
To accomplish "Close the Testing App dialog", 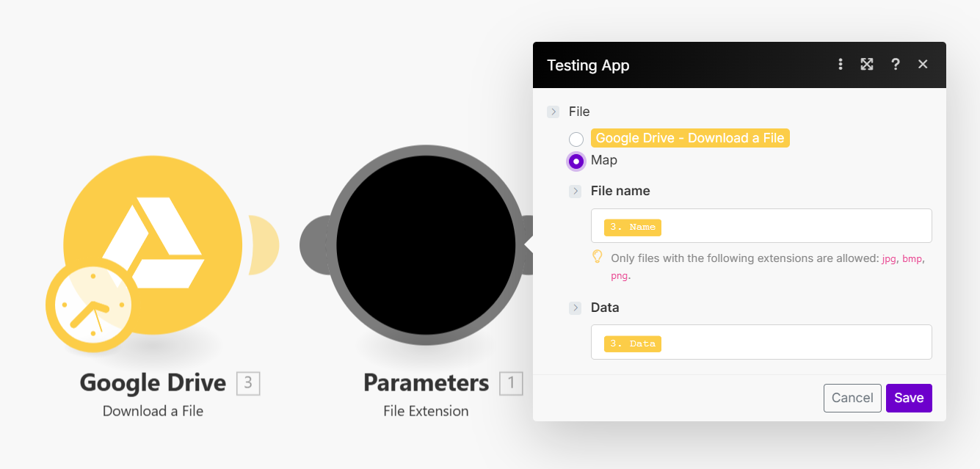I will click(x=923, y=65).
